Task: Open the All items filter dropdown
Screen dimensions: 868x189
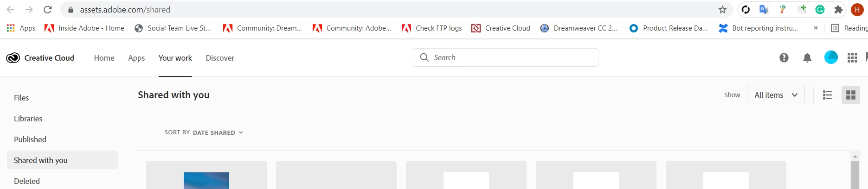Action: 776,95
